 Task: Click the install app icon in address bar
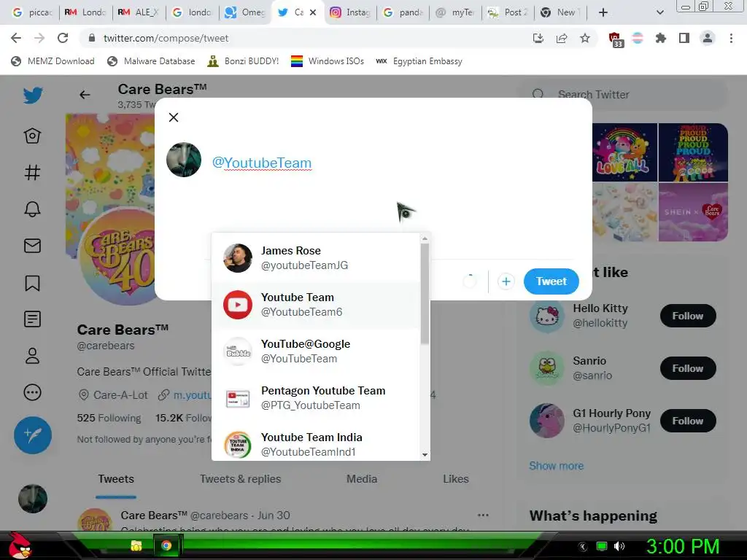[538, 38]
